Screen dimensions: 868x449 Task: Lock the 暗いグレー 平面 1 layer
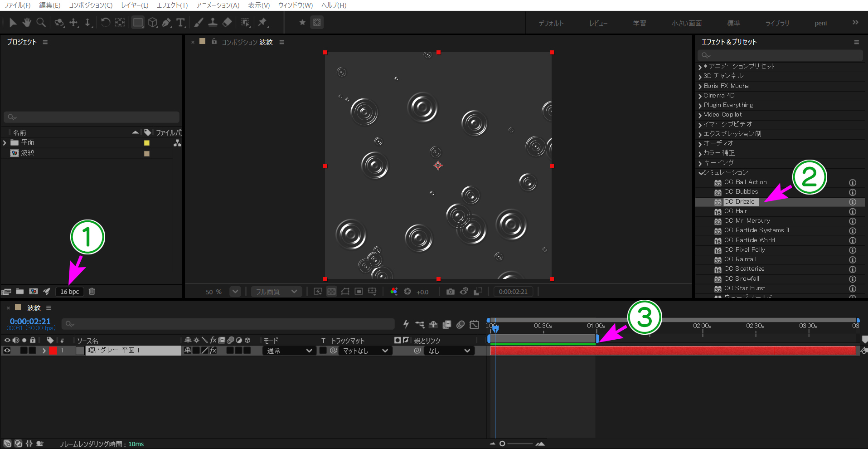click(33, 351)
